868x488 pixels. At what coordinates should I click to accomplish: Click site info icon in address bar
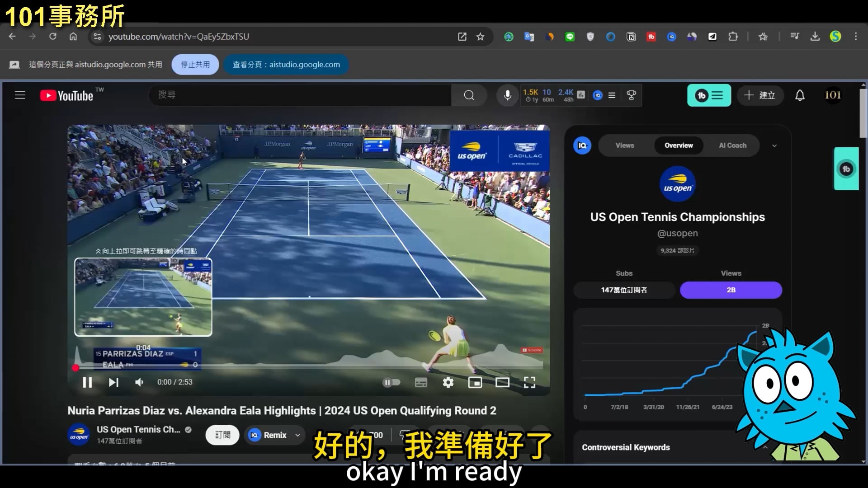pyautogui.click(x=97, y=37)
